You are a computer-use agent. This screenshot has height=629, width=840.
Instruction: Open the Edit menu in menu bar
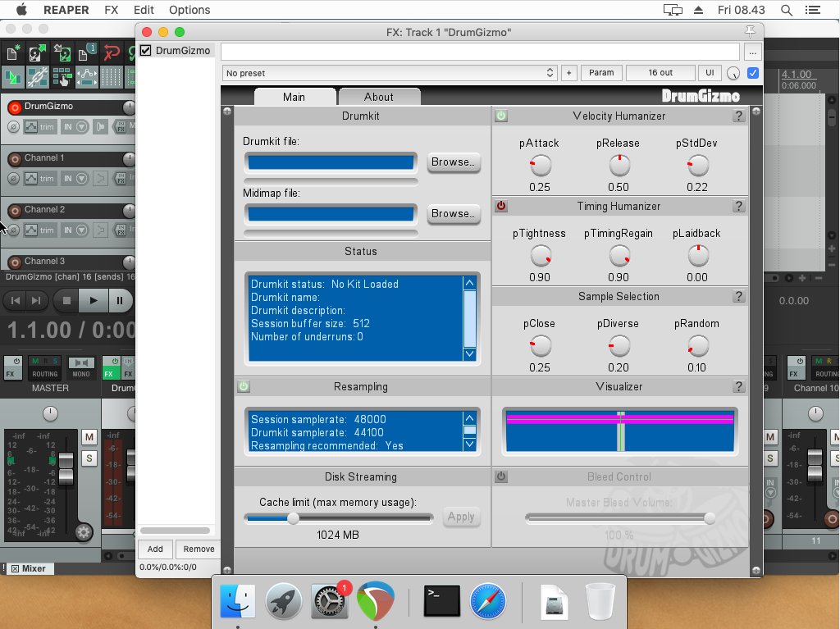pyautogui.click(x=144, y=10)
